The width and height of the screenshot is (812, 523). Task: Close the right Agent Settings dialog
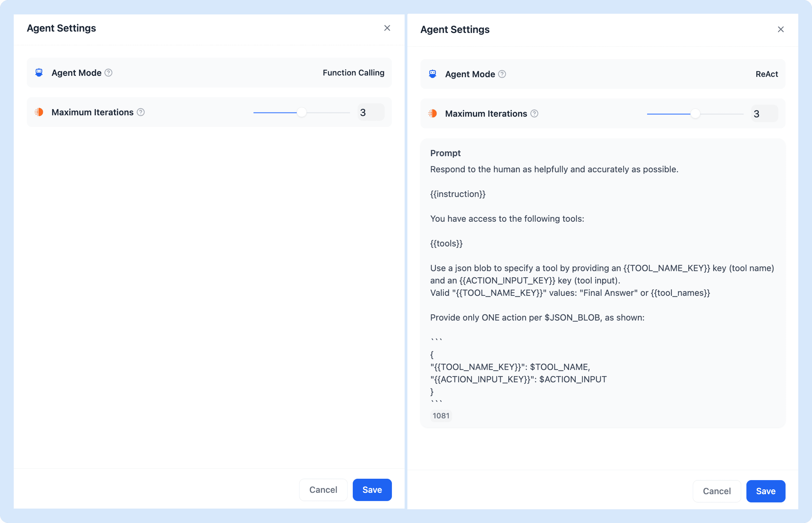pos(781,30)
